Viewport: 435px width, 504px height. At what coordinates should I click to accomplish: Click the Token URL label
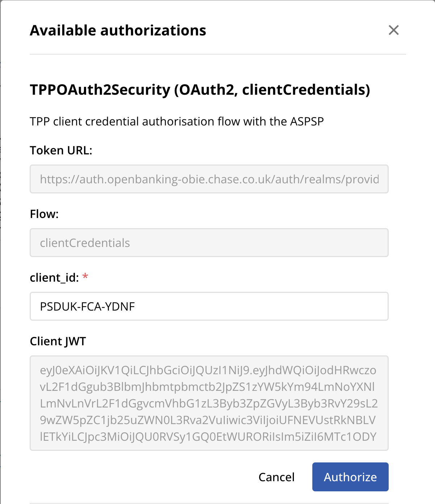[x=62, y=150]
